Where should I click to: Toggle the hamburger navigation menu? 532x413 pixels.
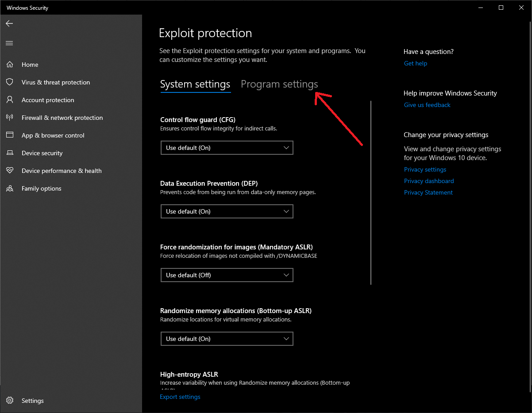pos(9,43)
